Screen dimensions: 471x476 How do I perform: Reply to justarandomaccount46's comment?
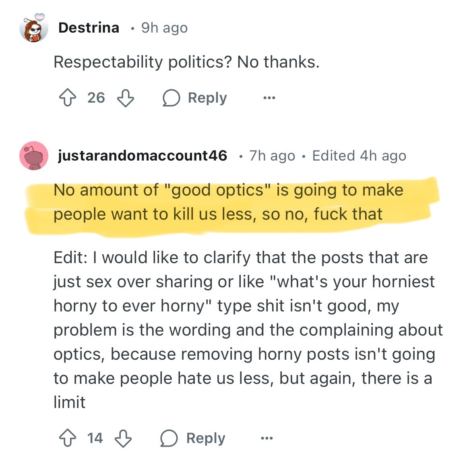(x=193, y=438)
